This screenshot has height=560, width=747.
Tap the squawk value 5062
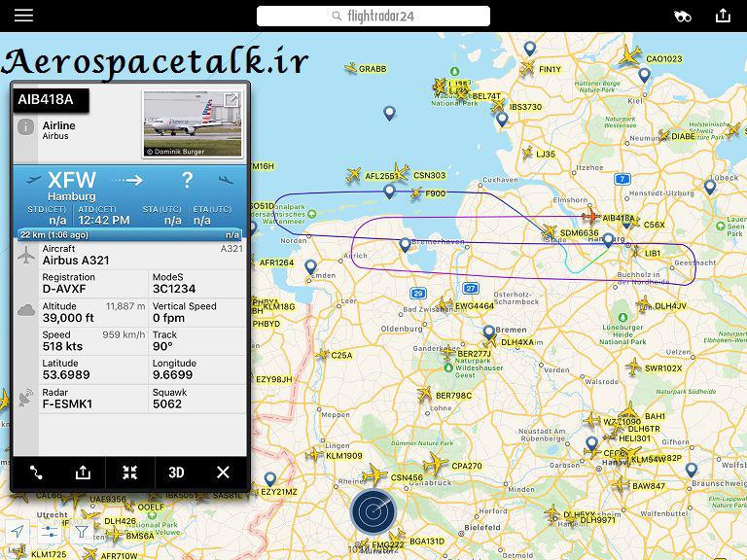coord(167,404)
